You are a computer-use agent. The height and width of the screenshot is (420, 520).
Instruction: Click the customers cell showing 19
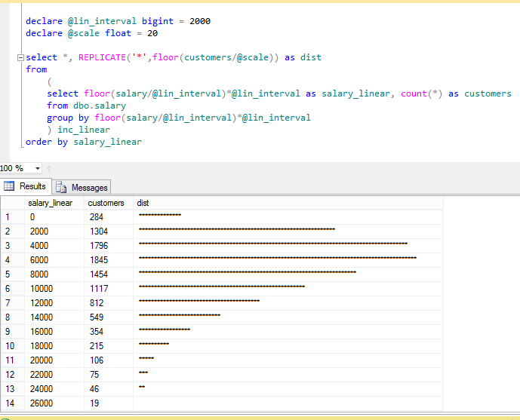coord(109,403)
